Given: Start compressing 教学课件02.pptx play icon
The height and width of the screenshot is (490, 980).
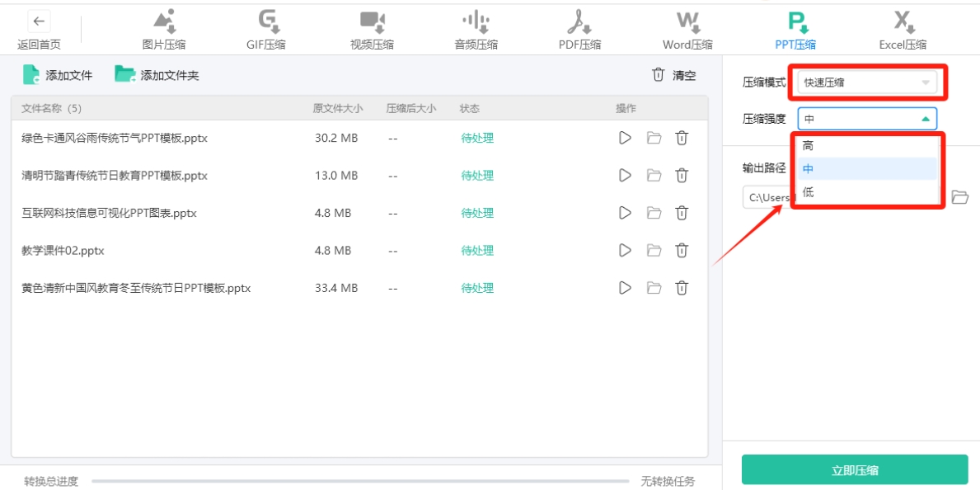Looking at the screenshot, I should pos(625,250).
